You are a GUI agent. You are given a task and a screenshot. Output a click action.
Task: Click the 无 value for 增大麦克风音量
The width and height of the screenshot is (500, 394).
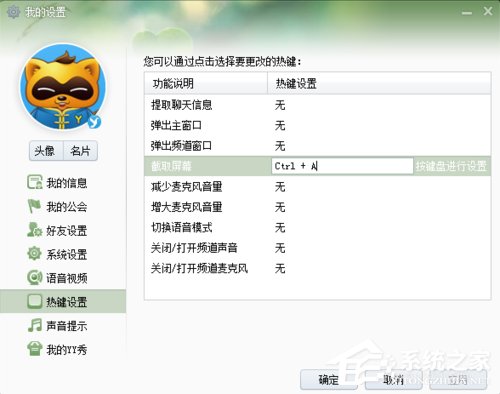[280, 207]
